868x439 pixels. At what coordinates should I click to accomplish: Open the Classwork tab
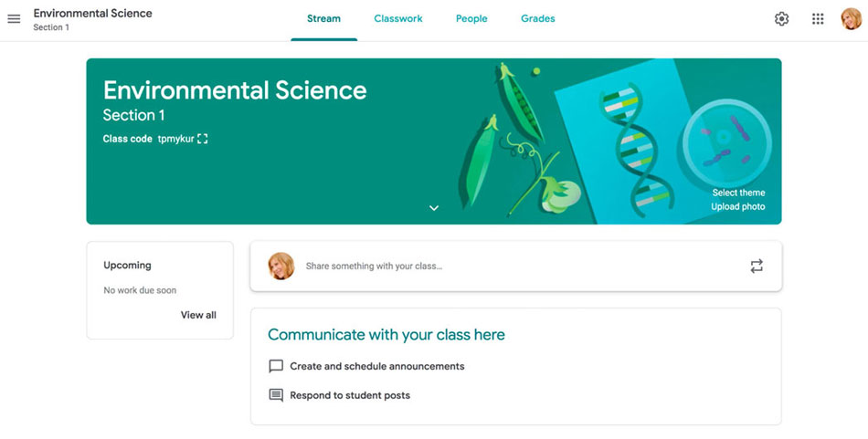click(398, 19)
